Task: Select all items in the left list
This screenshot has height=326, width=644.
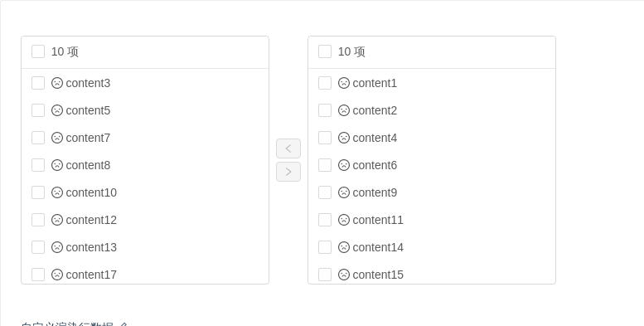Action: click(x=38, y=51)
